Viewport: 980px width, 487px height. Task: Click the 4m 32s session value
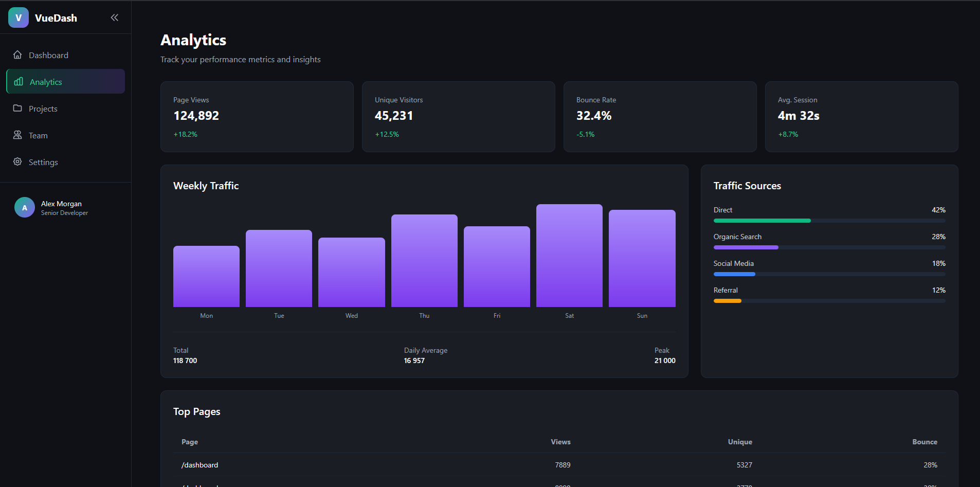[798, 116]
